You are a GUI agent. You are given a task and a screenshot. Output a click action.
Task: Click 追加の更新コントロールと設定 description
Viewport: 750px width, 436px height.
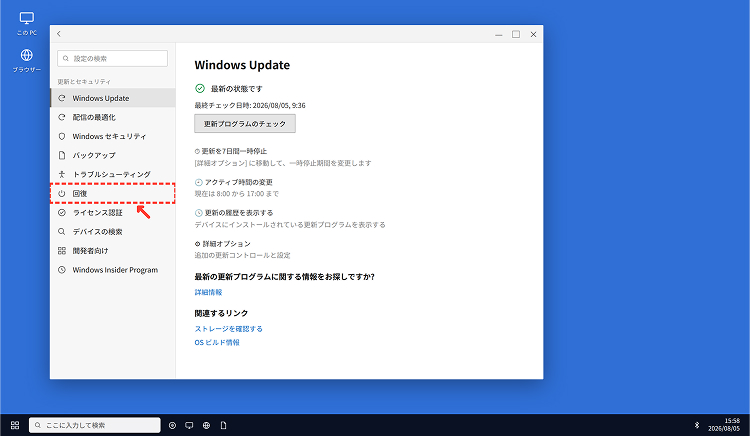pyautogui.click(x=242, y=255)
